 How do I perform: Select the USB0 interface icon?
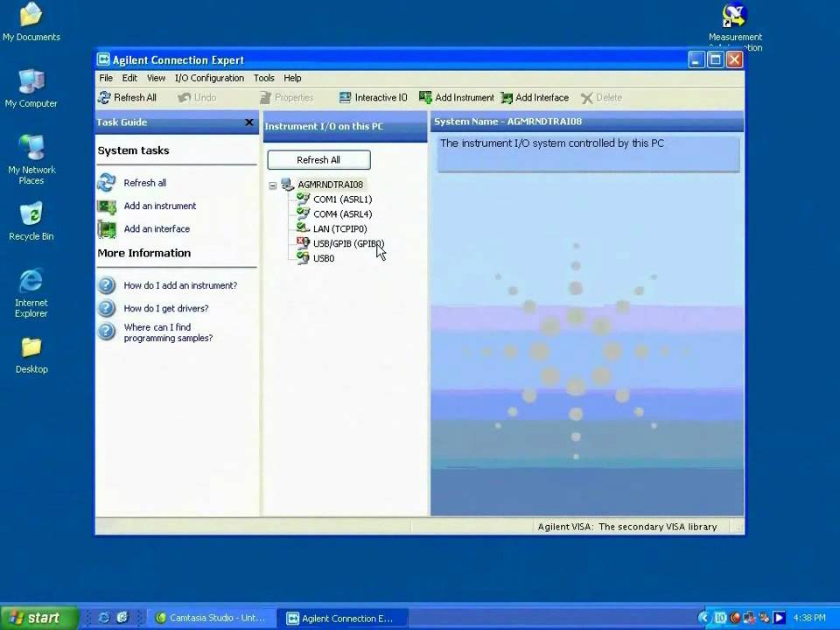[304, 257]
